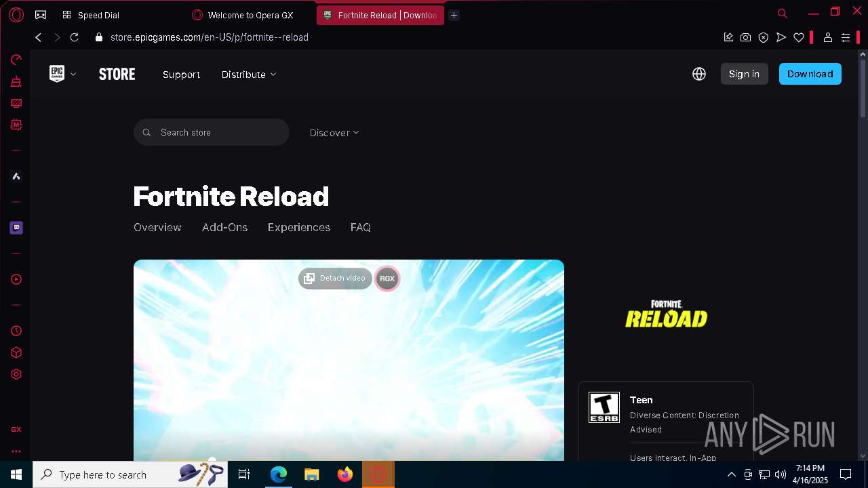Open sidebar Settings gear icon

click(16, 374)
